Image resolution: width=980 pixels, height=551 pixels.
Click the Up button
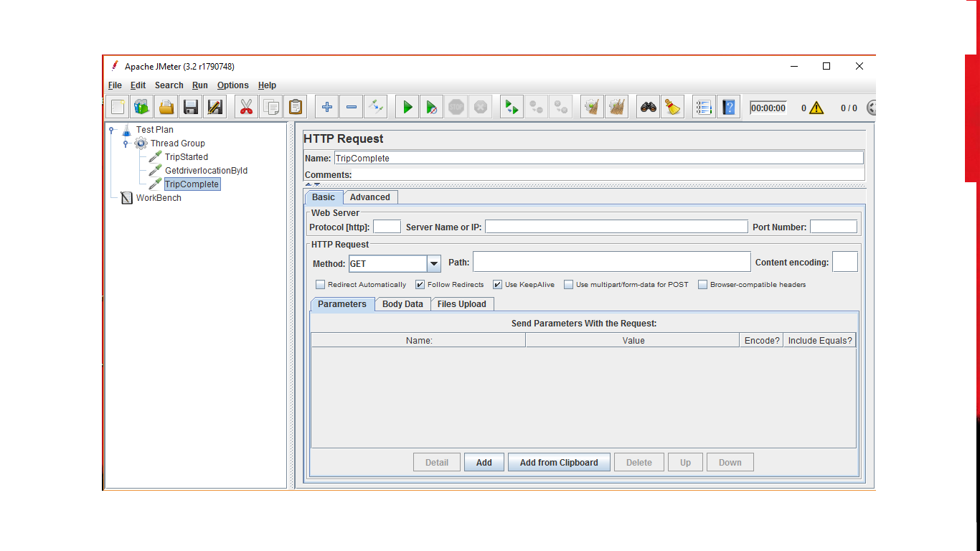point(685,463)
